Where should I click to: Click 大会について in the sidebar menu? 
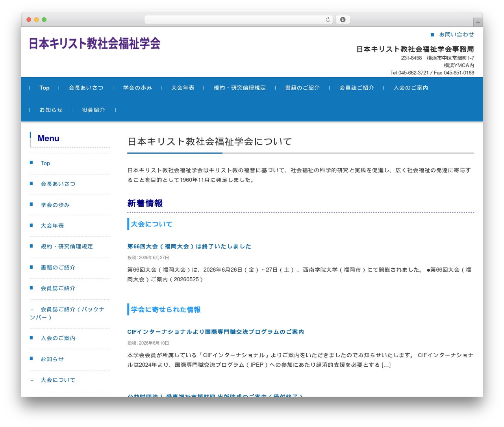[58, 380]
